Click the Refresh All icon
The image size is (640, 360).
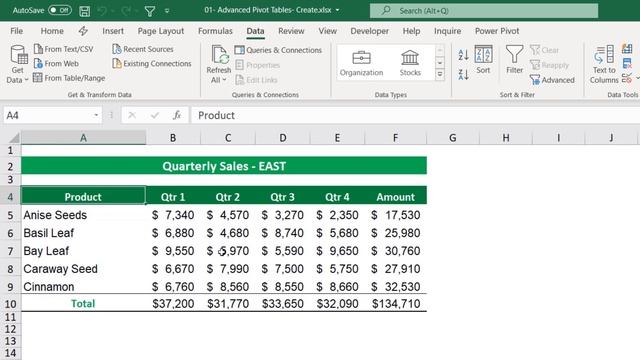(220, 55)
